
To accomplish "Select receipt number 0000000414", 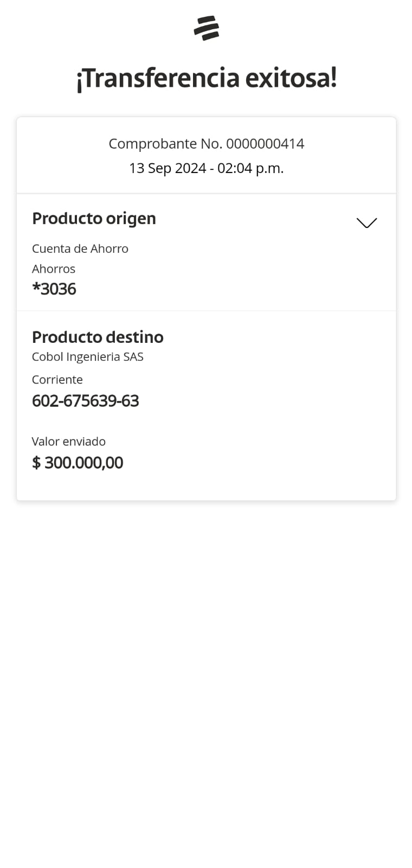I will 265,144.
